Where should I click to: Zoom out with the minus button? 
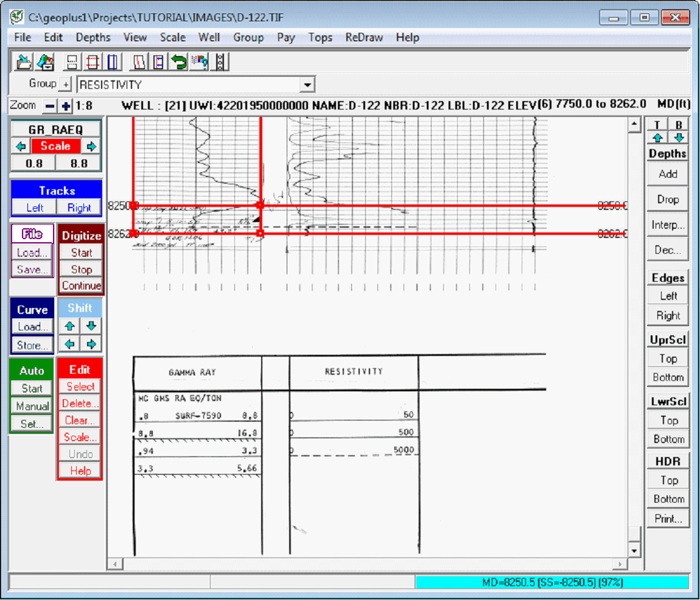[50, 106]
